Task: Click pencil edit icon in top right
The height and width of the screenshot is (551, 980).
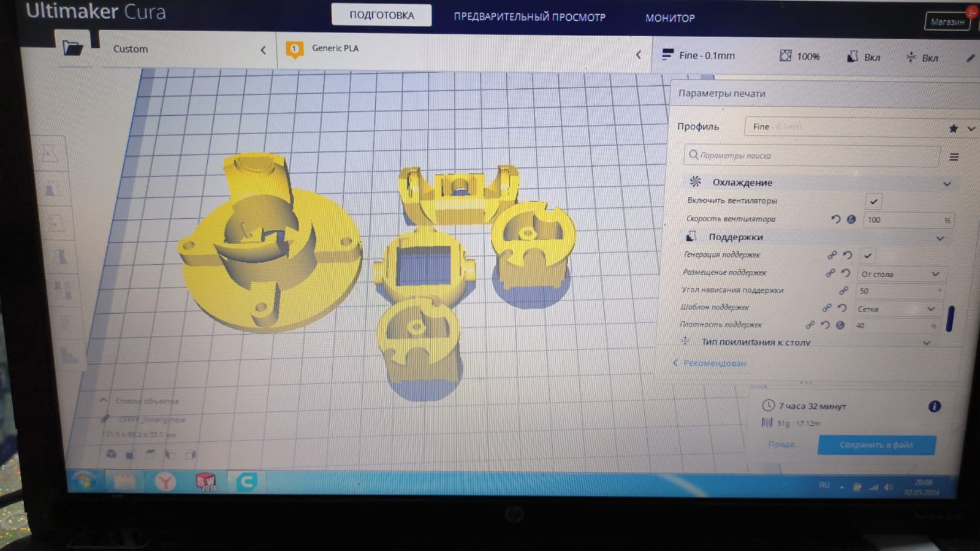Action: (970, 58)
